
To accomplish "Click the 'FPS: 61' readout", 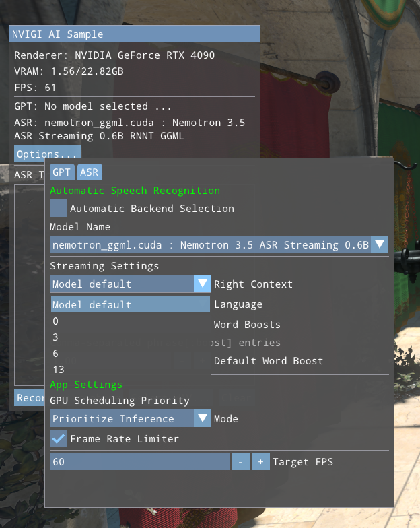I will pos(35,88).
